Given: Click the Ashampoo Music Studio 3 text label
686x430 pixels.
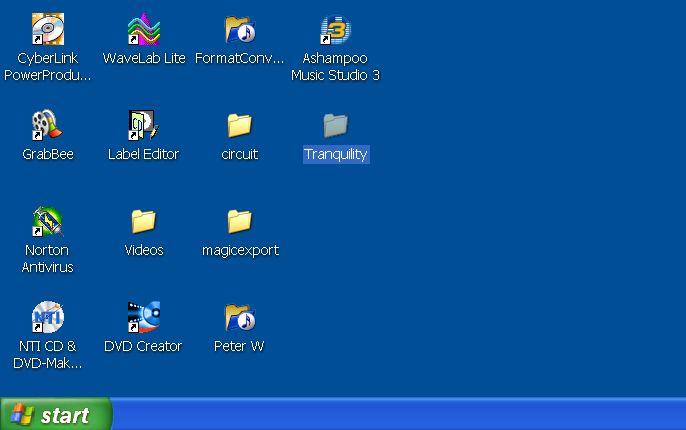Looking at the screenshot, I should click(335, 67).
